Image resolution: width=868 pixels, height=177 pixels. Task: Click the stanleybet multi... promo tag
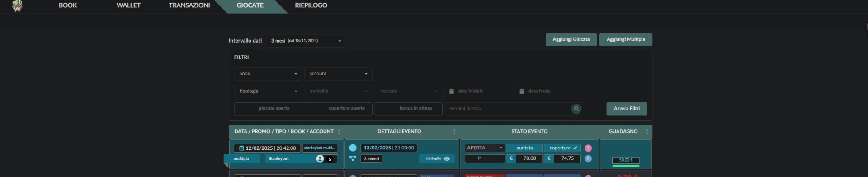pyautogui.click(x=320, y=148)
